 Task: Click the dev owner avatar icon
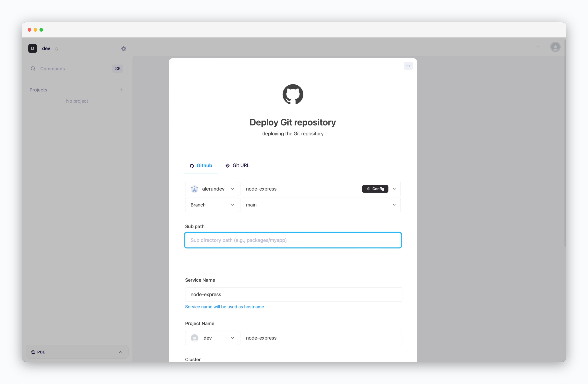click(x=195, y=338)
